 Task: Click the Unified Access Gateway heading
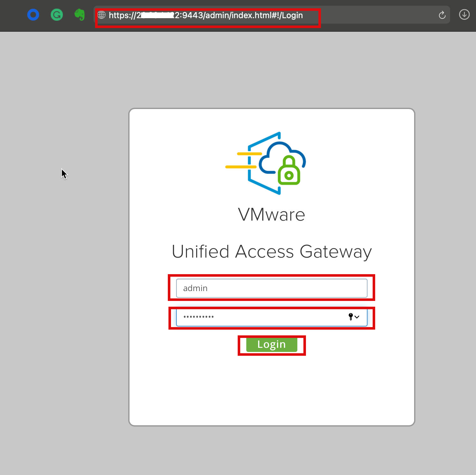pyautogui.click(x=271, y=252)
